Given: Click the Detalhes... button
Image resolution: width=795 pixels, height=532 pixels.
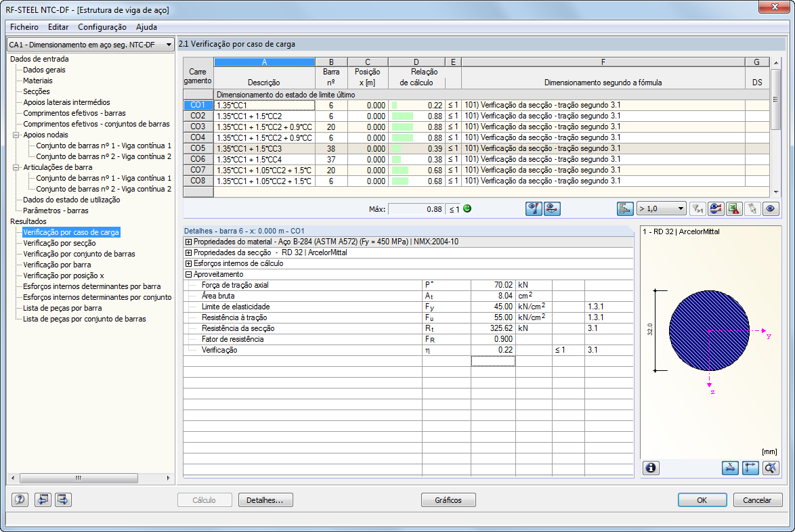Looking at the screenshot, I should 265,500.
